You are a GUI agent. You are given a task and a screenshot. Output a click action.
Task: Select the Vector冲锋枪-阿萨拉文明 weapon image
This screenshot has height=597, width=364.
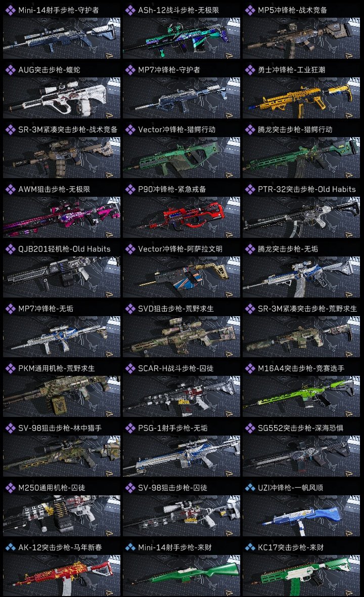tap(181, 277)
